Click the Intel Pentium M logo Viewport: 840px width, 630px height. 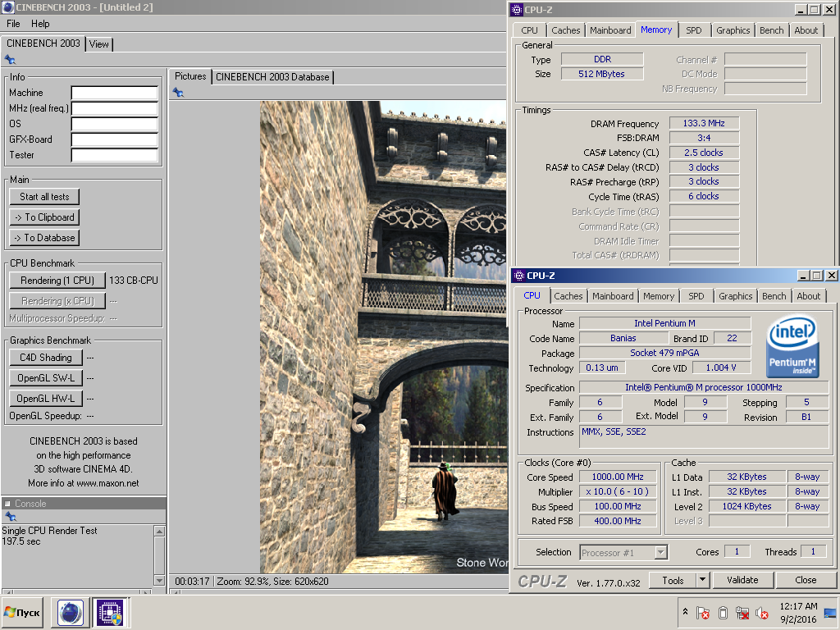click(x=792, y=345)
